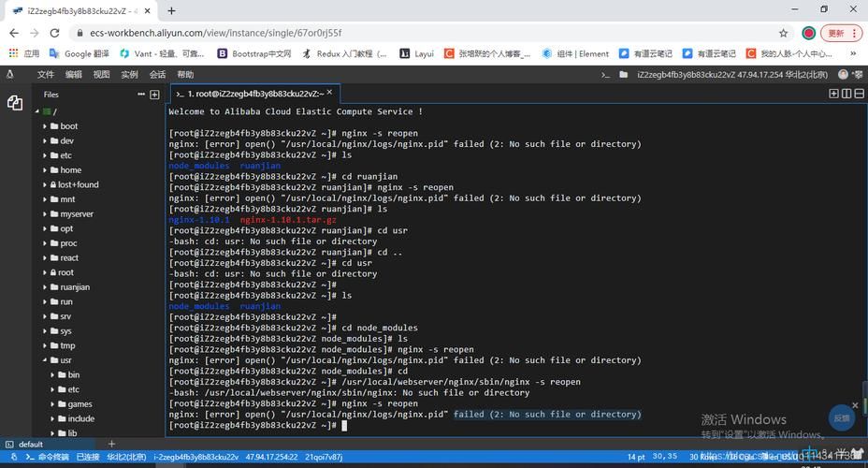The height and width of the screenshot is (468, 868).
Task: Open the Files explorer sidebar icon
Action: tap(15, 102)
